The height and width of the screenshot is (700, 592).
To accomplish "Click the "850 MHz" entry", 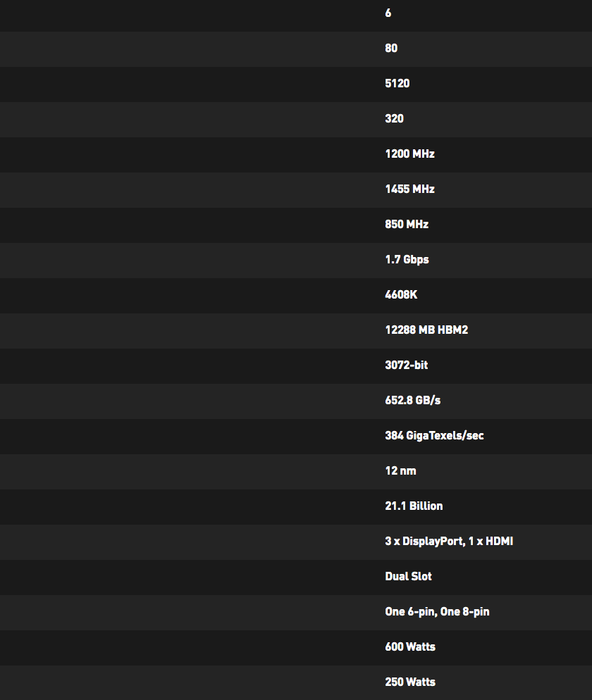I will click(407, 225).
